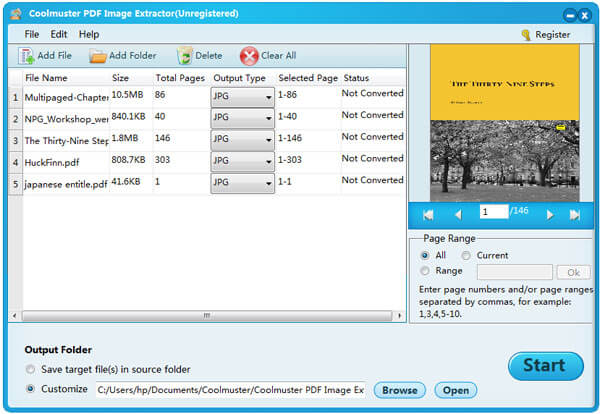Click the Add Folder icon
The image size is (600, 414).
[x=98, y=56]
